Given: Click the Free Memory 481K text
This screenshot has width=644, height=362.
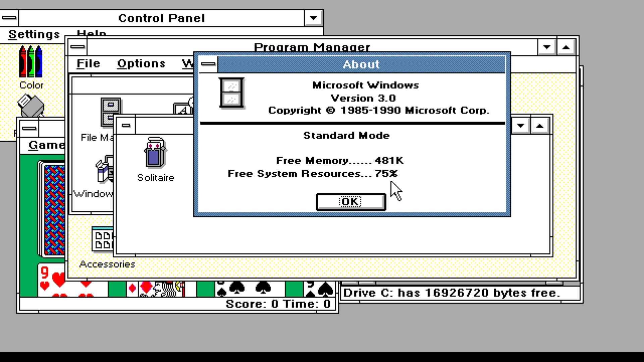Looking at the screenshot, I should click(x=340, y=161).
